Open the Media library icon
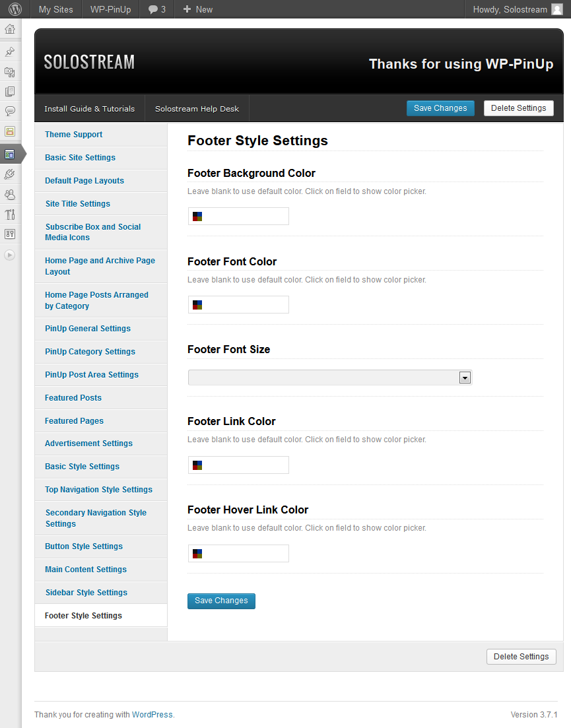The image size is (571, 728). 10,72
